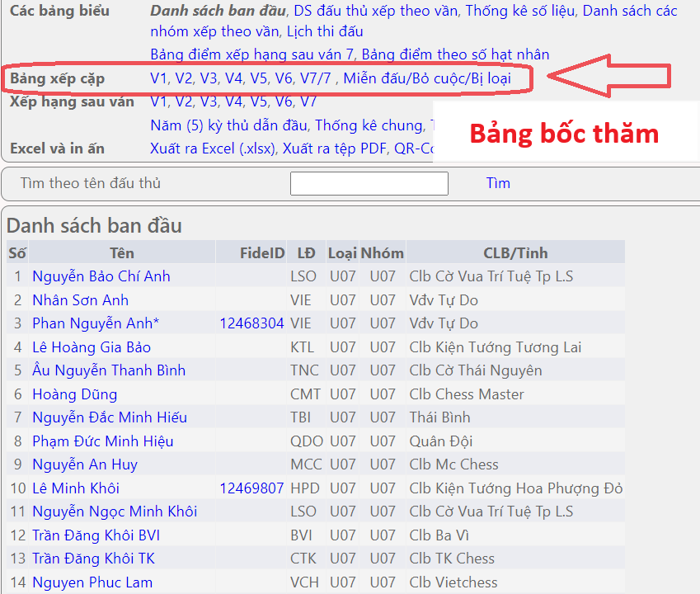The height and width of the screenshot is (594, 700).
Task: Click "Xuất ra tệp PDF" export link
Action: click(x=334, y=148)
